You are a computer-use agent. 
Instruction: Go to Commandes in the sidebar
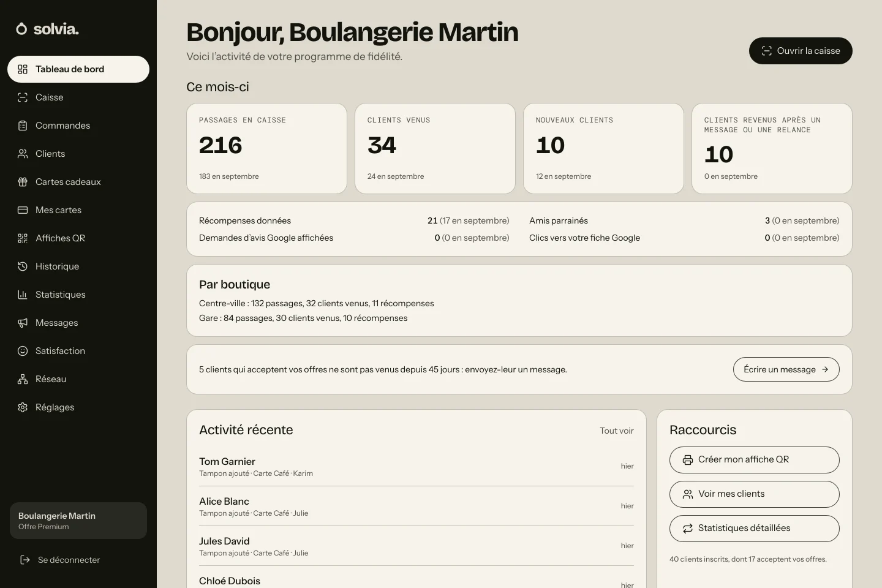click(78, 126)
